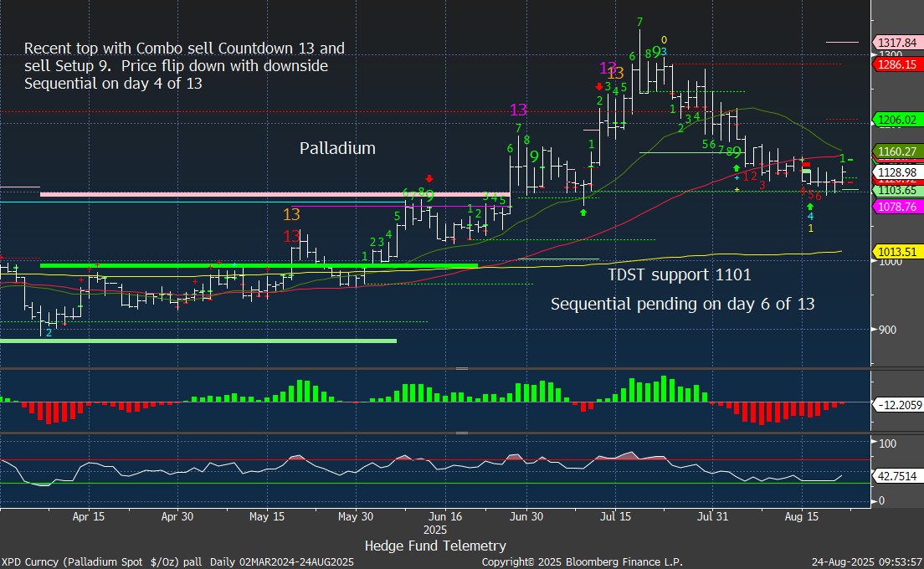Click the yellow 0 marker at the July top
The height and width of the screenshot is (569, 924).
(x=664, y=39)
